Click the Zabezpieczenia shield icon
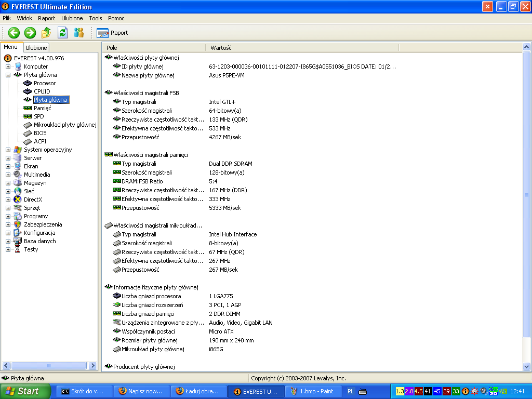 tap(18, 224)
